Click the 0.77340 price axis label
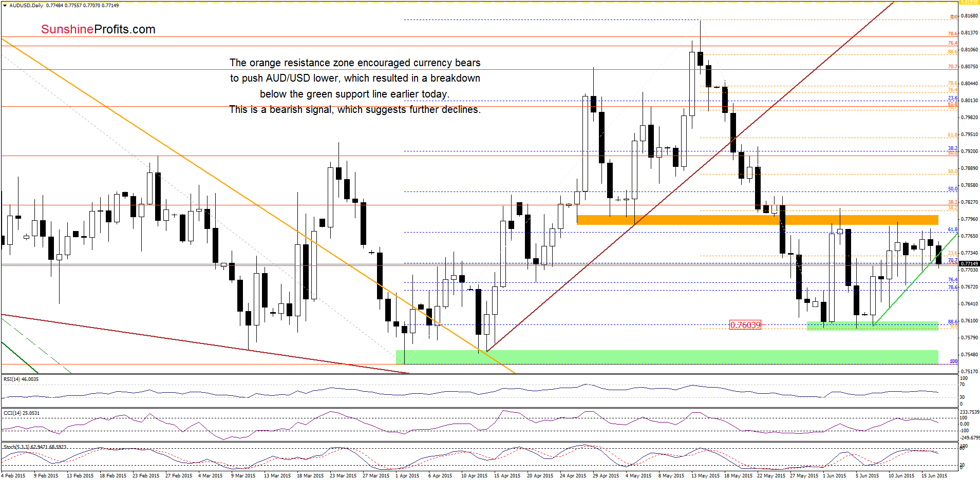This screenshot has width=980, height=480. (969, 253)
